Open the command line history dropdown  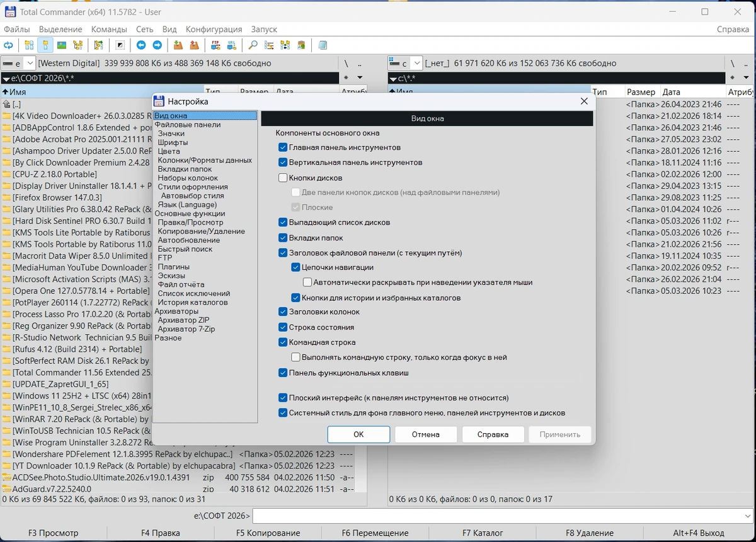click(747, 516)
